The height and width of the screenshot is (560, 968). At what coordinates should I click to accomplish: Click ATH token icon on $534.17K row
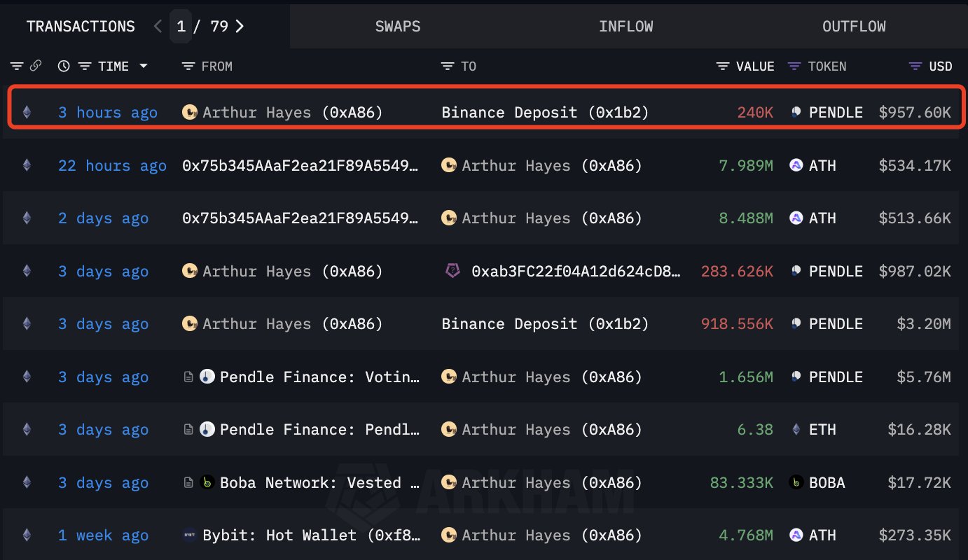(796, 165)
